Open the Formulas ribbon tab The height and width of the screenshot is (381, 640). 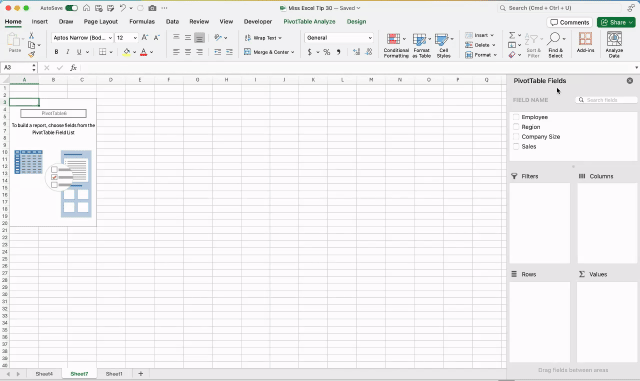(x=142, y=22)
